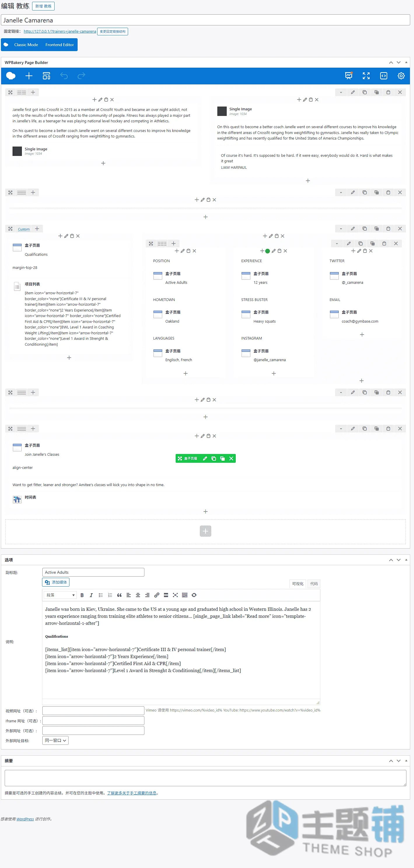The height and width of the screenshot is (868, 414).
Task: Open the 段落 paragraph format dropdown
Action: [x=60, y=595]
